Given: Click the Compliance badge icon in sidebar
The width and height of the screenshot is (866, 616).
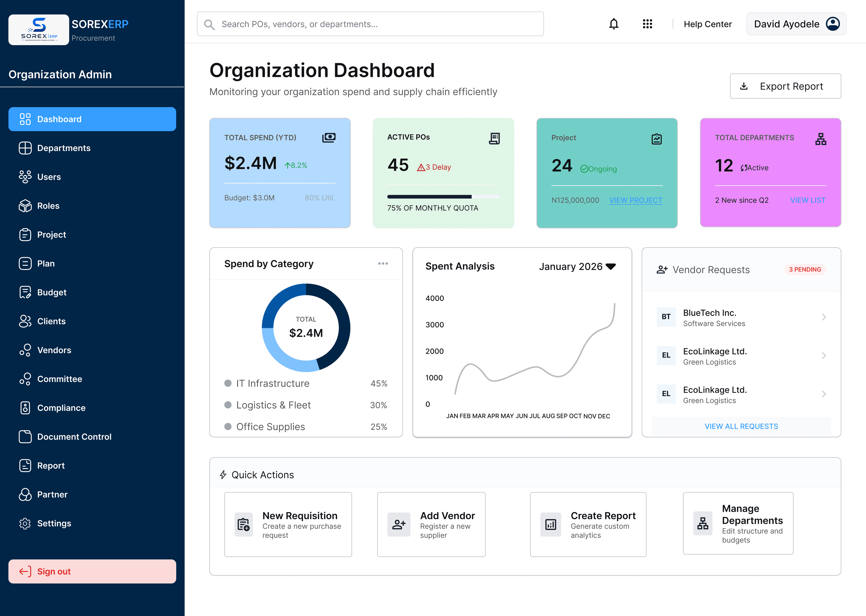Looking at the screenshot, I should [x=25, y=408].
